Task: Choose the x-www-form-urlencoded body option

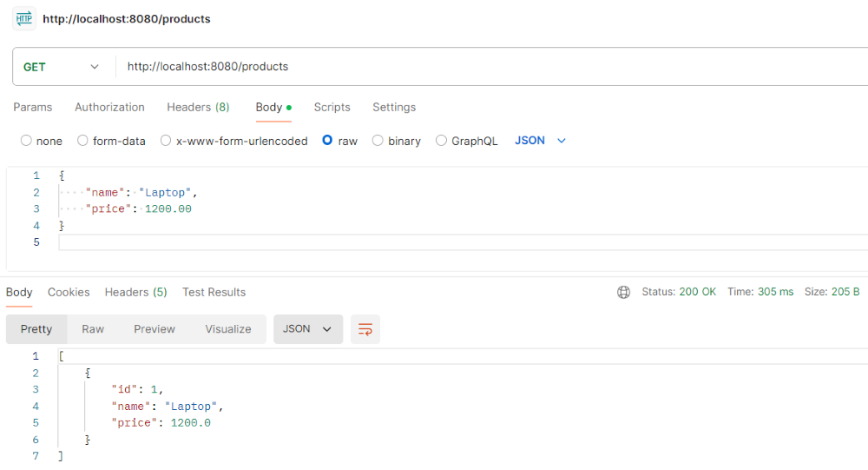Action: 166,141
